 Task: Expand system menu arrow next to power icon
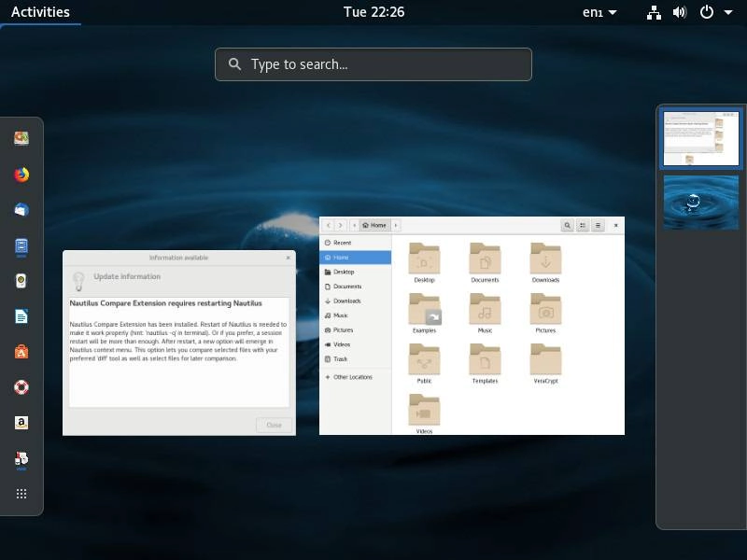point(728,12)
